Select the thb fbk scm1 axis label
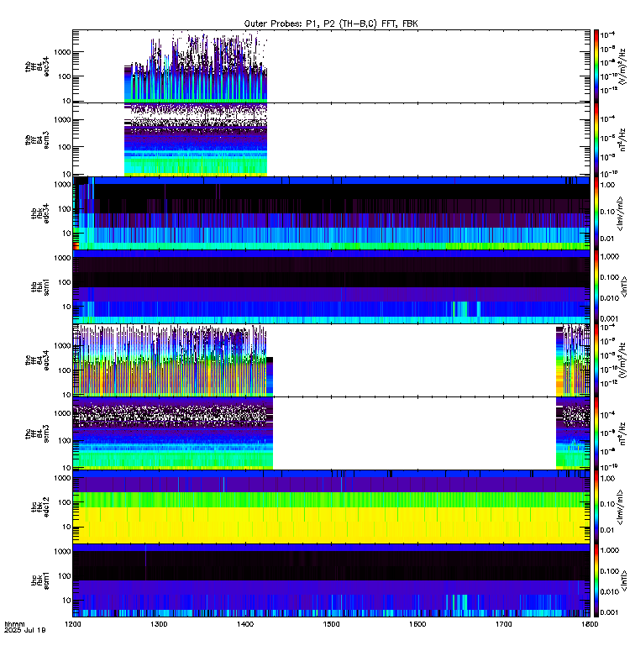630x672 pixels. pos(40,286)
